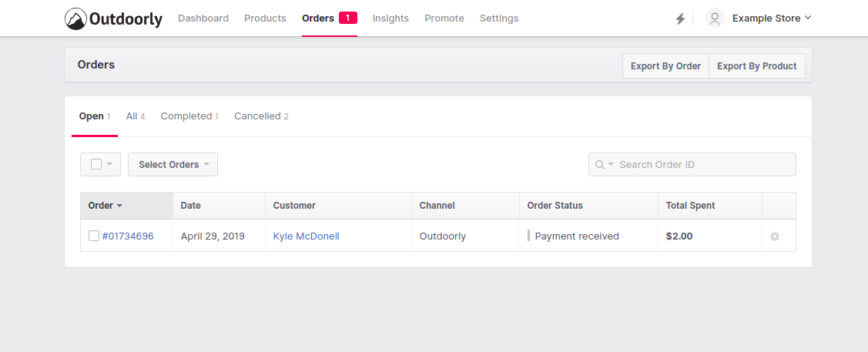Open customer Kyle McDonell's profile link
868x352 pixels.
pyautogui.click(x=306, y=236)
